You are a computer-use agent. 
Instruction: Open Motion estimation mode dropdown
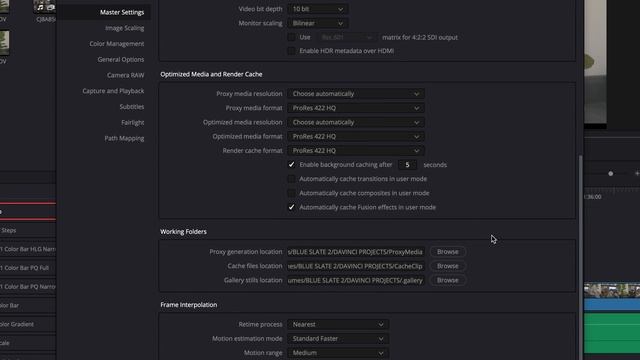coord(338,339)
